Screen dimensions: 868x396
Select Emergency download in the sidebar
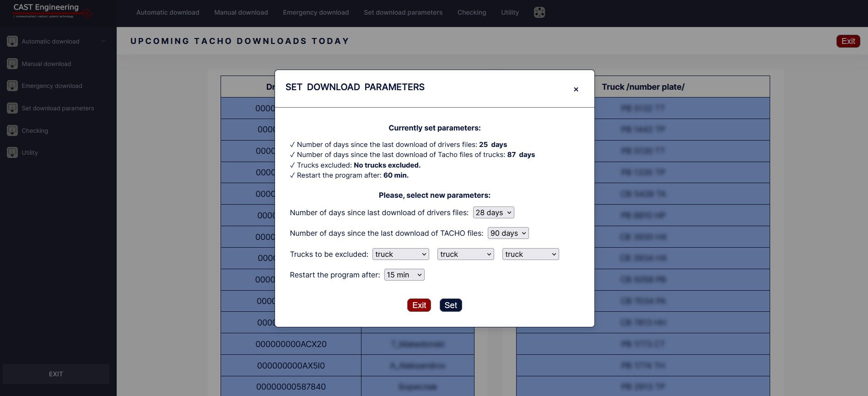coord(52,86)
